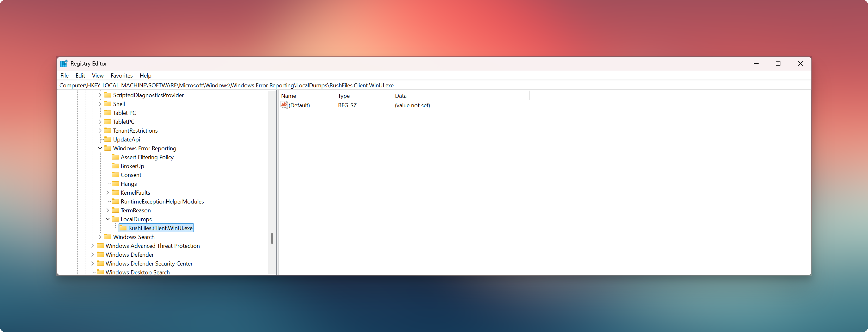Expand the Windows Search key
The width and height of the screenshot is (868, 332).
pos(100,237)
